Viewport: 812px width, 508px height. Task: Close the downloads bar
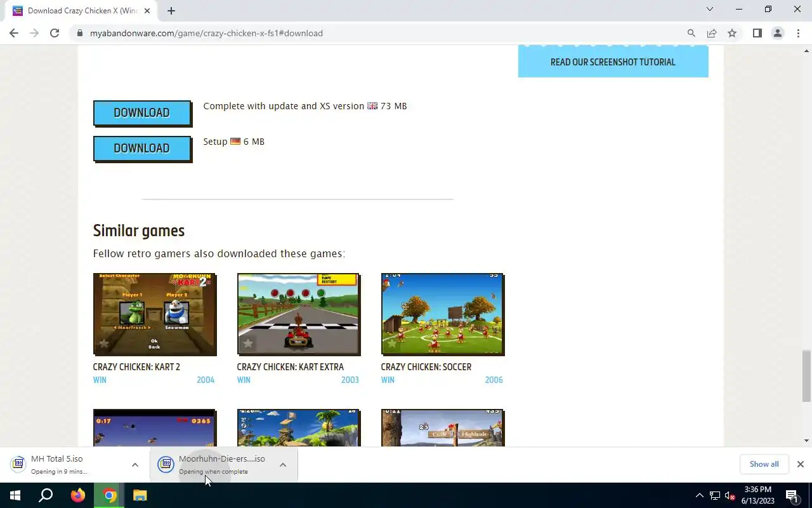click(x=800, y=464)
